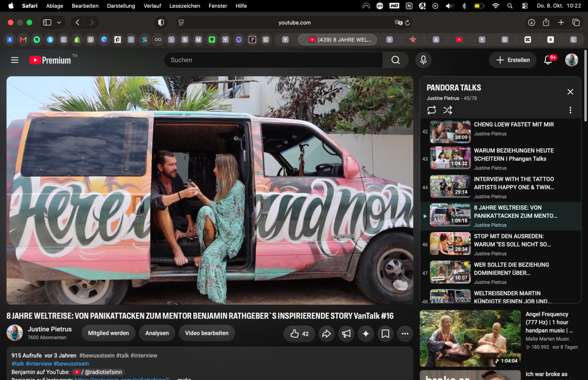Play STOP MIT DEN AUSREDEN playlist video
The width and height of the screenshot is (588, 380).
tap(501, 244)
